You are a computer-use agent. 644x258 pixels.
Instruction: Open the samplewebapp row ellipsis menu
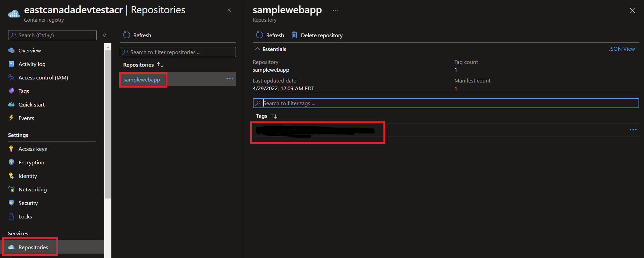(230, 79)
